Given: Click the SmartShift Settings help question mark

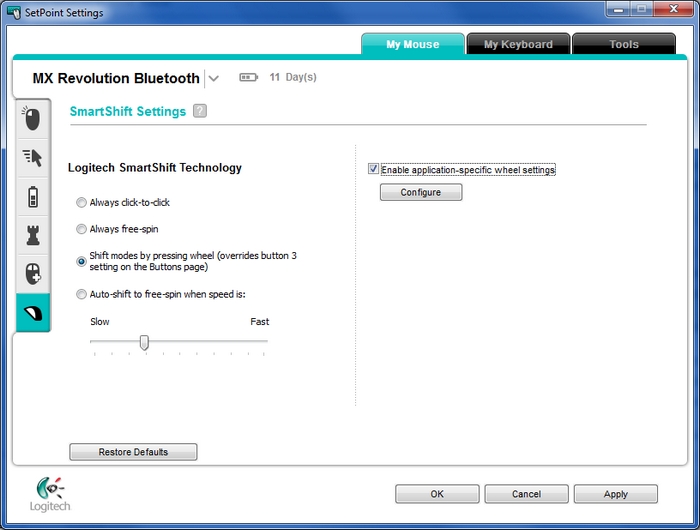Looking at the screenshot, I should pyautogui.click(x=200, y=111).
